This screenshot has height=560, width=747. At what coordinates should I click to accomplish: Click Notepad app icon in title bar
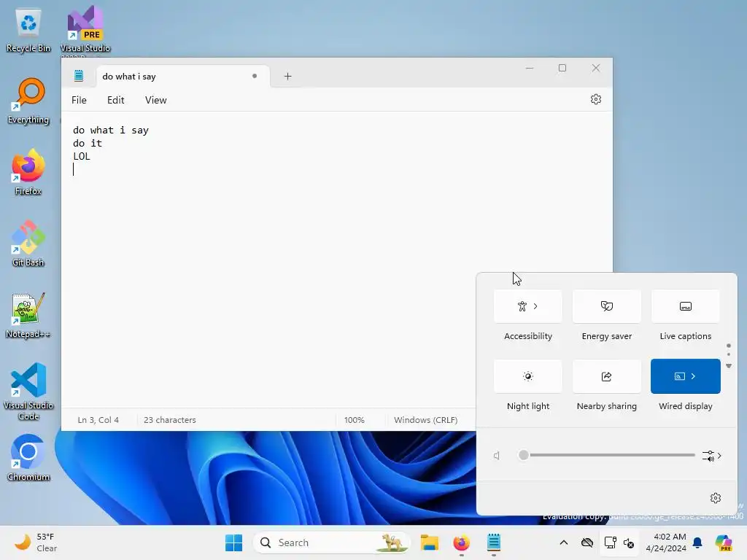[x=79, y=76]
